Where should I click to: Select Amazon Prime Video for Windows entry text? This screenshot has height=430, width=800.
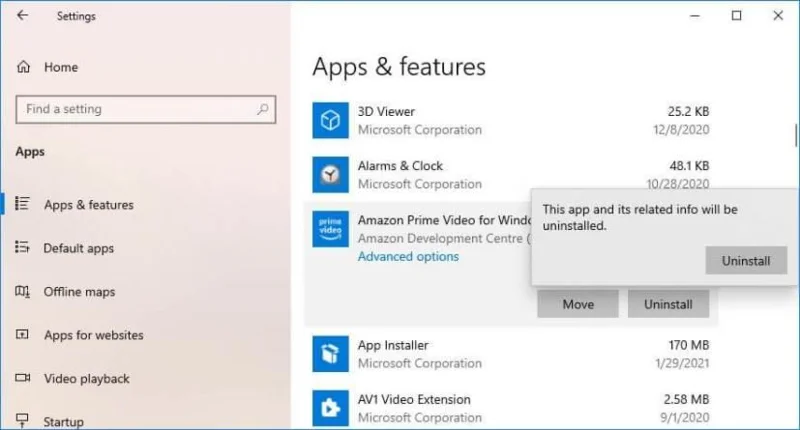click(x=444, y=220)
